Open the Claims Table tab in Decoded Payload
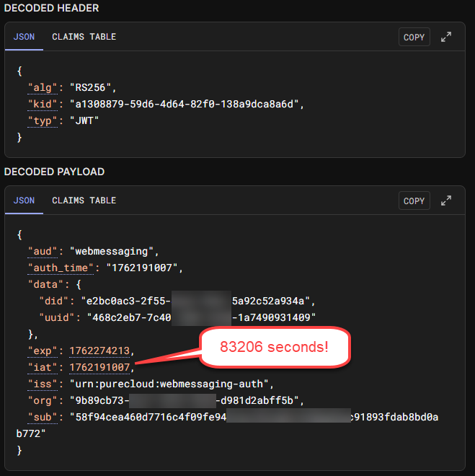Screen dimensions: 475x476 (84, 200)
